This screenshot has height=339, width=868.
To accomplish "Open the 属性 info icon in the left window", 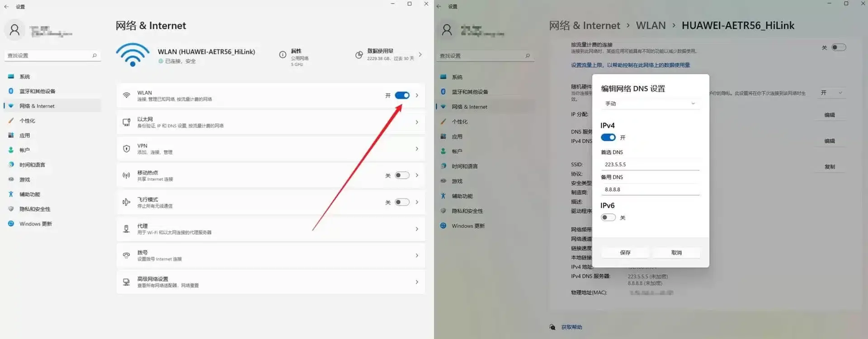I will point(283,55).
